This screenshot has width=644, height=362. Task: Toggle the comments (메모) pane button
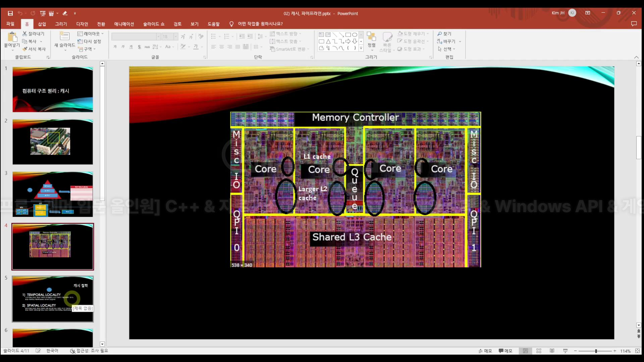[x=505, y=351]
